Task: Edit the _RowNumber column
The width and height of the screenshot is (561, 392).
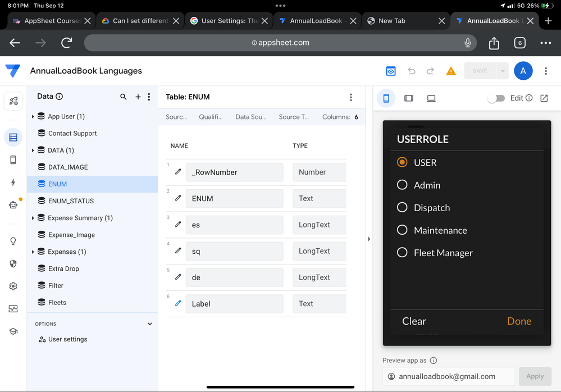Action: 178,172
